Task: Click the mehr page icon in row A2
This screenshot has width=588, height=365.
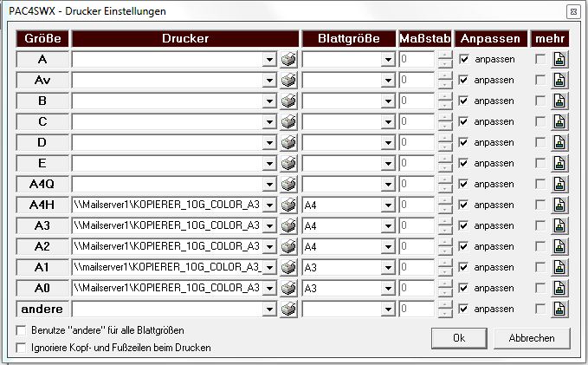Action: click(559, 246)
